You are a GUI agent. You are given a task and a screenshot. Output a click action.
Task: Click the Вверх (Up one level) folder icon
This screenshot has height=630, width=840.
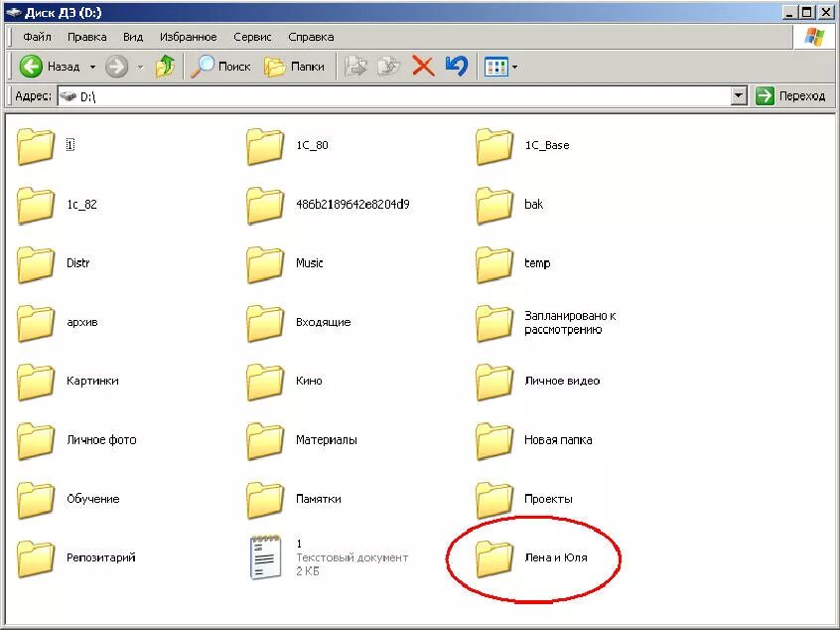tap(165, 67)
